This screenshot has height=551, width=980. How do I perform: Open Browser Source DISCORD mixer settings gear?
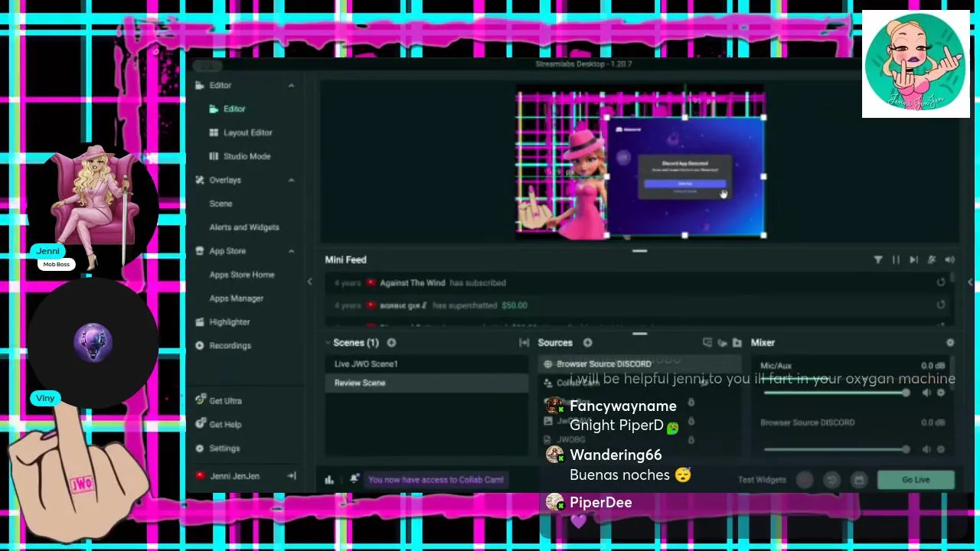coord(941,449)
